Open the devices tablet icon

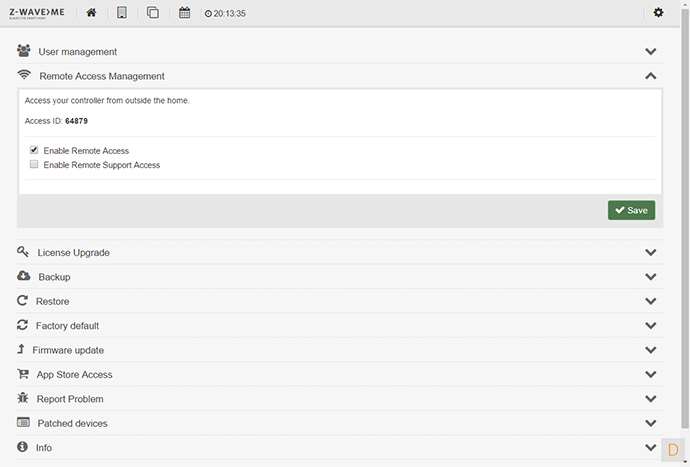(x=122, y=13)
